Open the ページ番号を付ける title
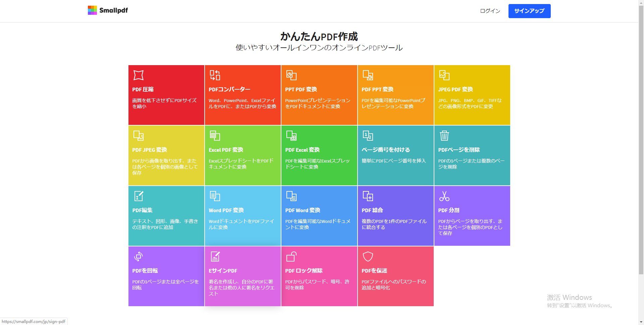This screenshot has height=325, width=644. (386, 150)
